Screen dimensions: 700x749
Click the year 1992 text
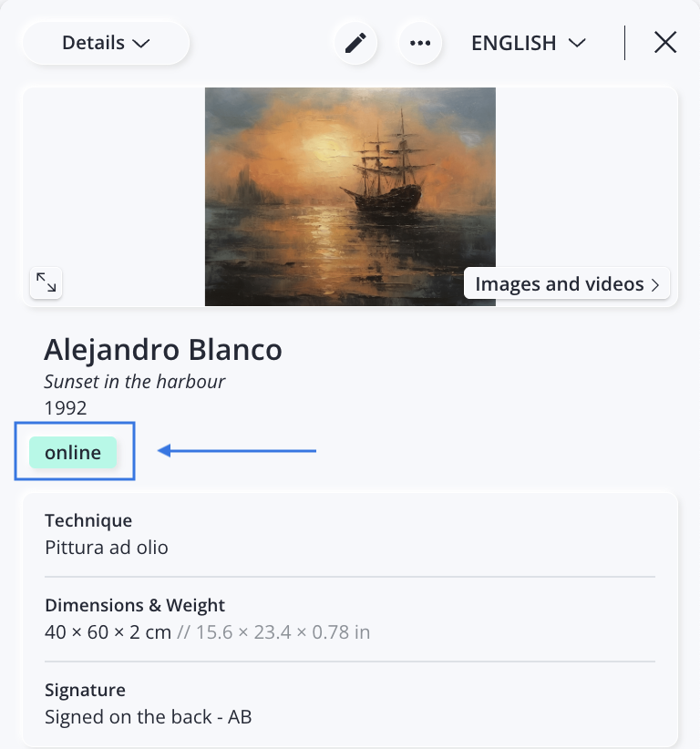tap(66, 407)
